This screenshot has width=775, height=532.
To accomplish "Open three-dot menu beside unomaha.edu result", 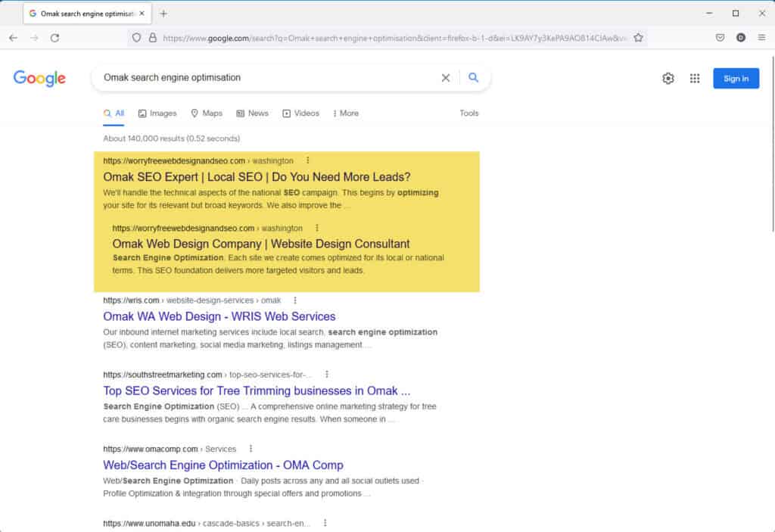I will (x=325, y=523).
